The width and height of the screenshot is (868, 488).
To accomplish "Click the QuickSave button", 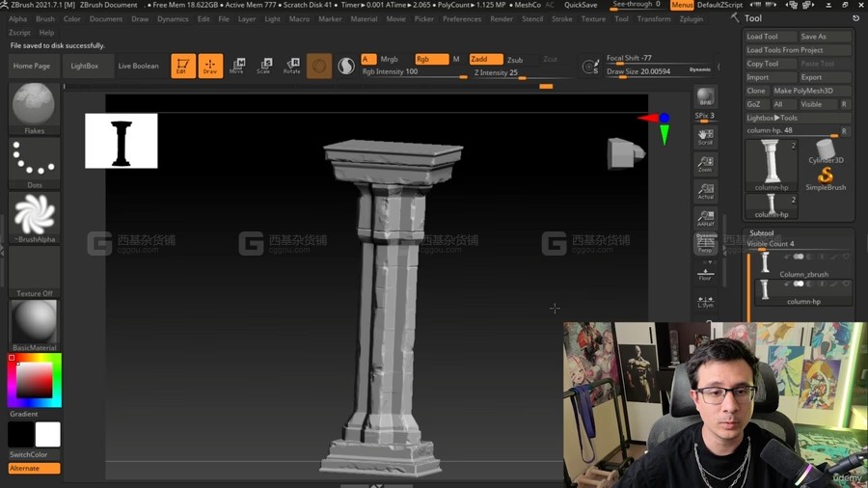I will (x=581, y=5).
